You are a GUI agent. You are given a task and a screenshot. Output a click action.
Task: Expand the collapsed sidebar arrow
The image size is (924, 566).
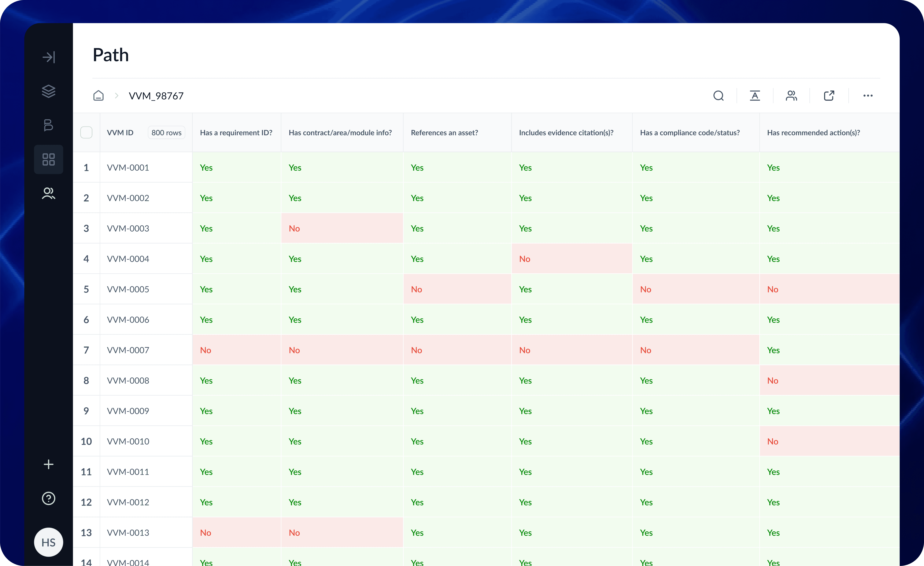click(x=49, y=57)
